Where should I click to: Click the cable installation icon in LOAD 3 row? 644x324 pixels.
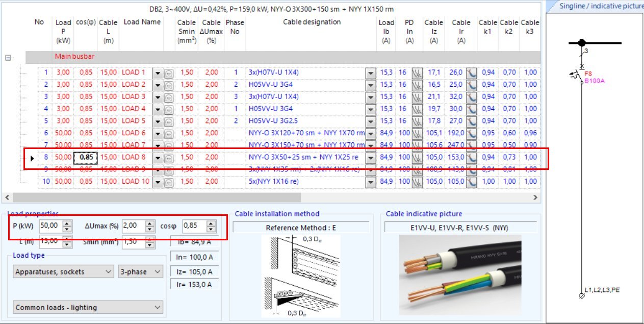point(471,97)
